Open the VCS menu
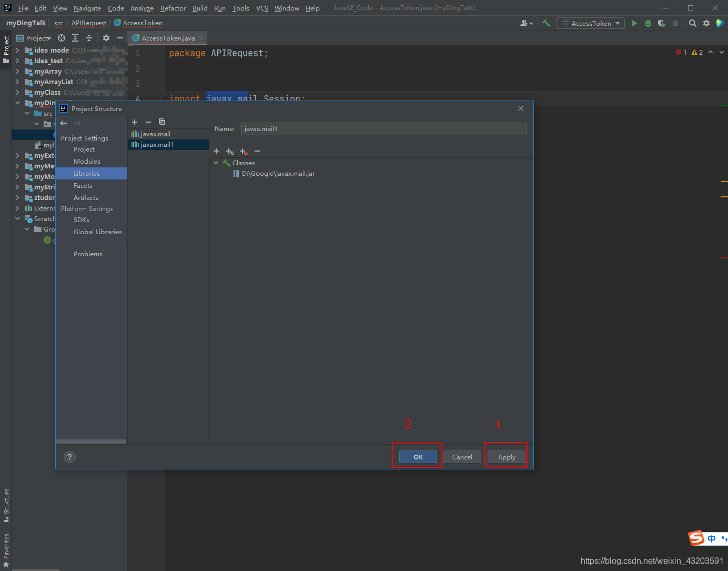 tap(262, 8)
